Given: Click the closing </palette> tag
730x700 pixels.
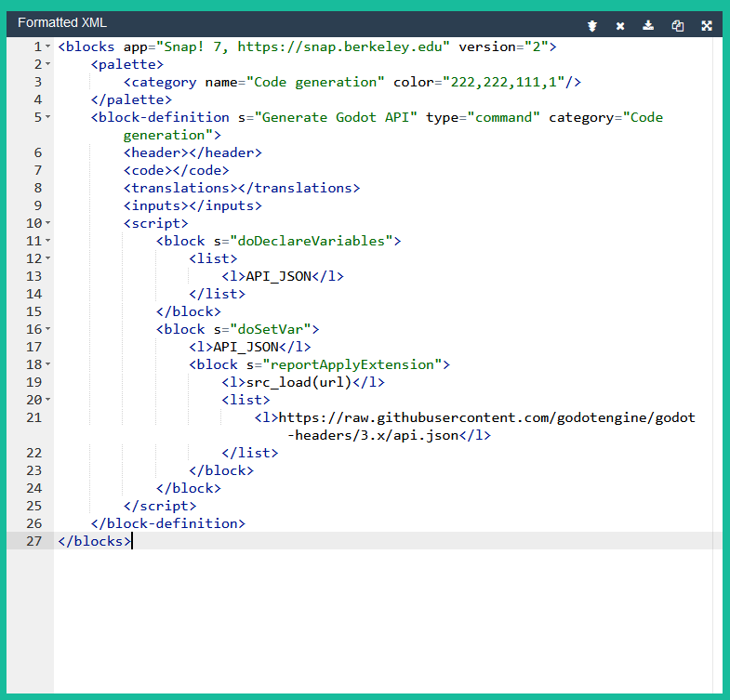Looking at the screenshot, I should tap(131, 99).
